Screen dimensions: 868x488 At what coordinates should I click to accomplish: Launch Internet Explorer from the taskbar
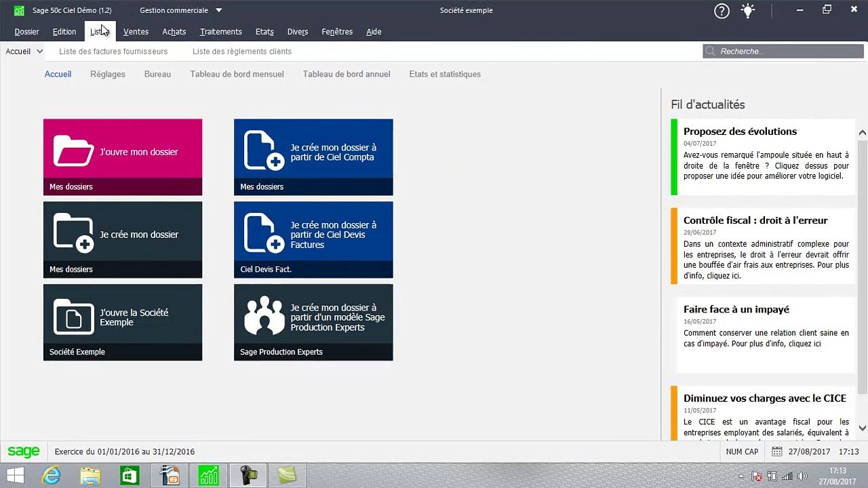click(52, 476)
